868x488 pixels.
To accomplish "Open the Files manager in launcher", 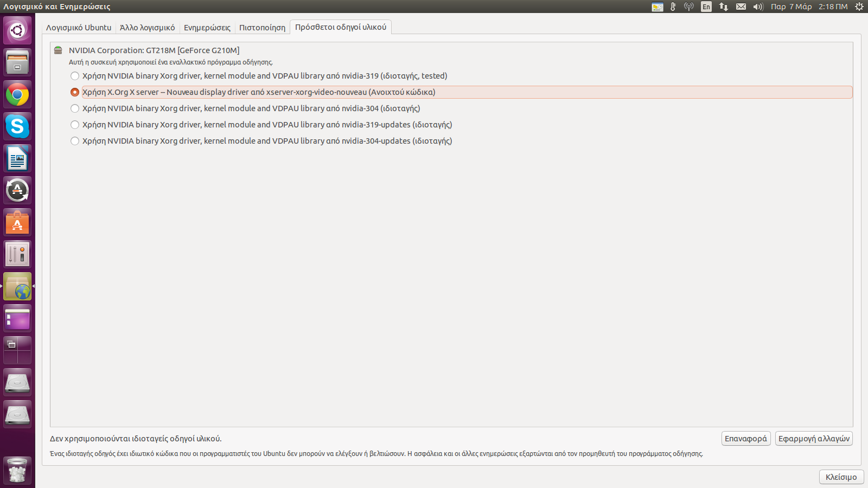I will point(17,62).
